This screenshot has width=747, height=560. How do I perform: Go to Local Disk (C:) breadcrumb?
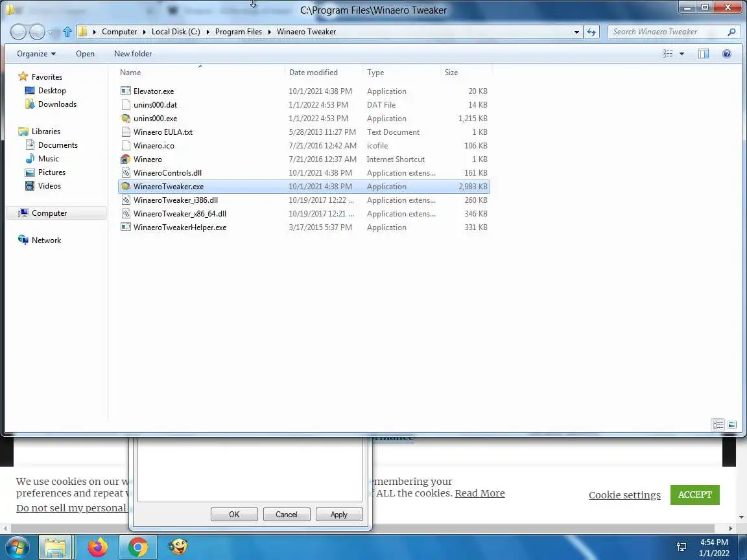[176, 32]
